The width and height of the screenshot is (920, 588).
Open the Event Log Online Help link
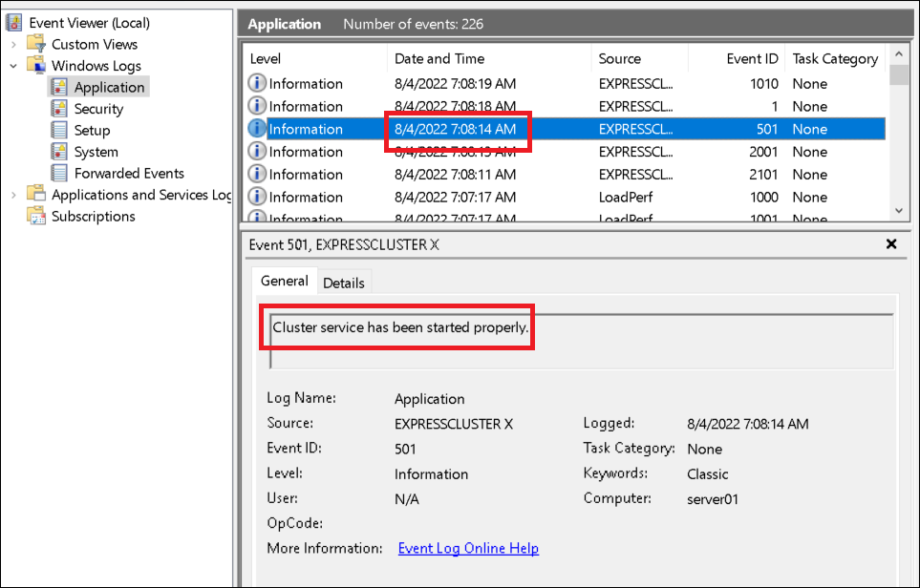[467, 548]
